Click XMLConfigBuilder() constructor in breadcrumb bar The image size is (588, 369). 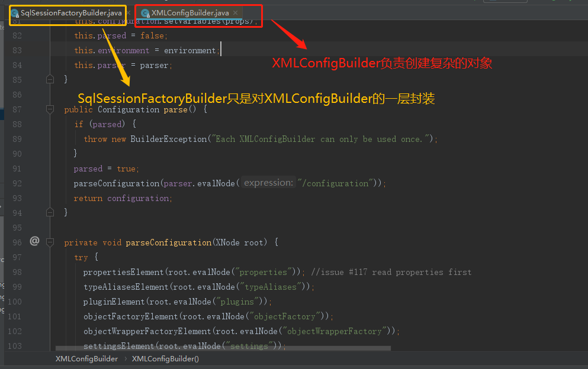pyautogui.click(x=165, y=359)
